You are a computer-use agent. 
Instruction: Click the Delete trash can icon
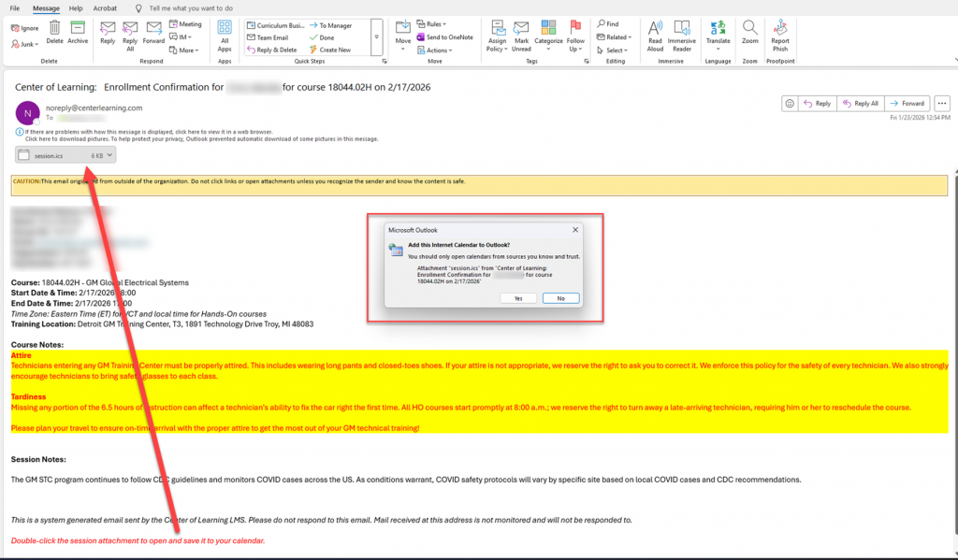coord(54,30)
